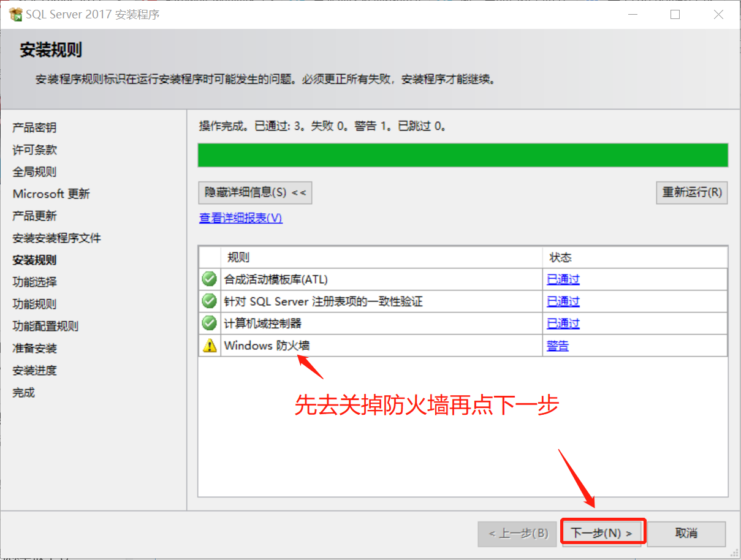Image resolution: width=741 pixels, height=560 pixels.
Task: Click the 状态 column header
Action: (635, 257)
